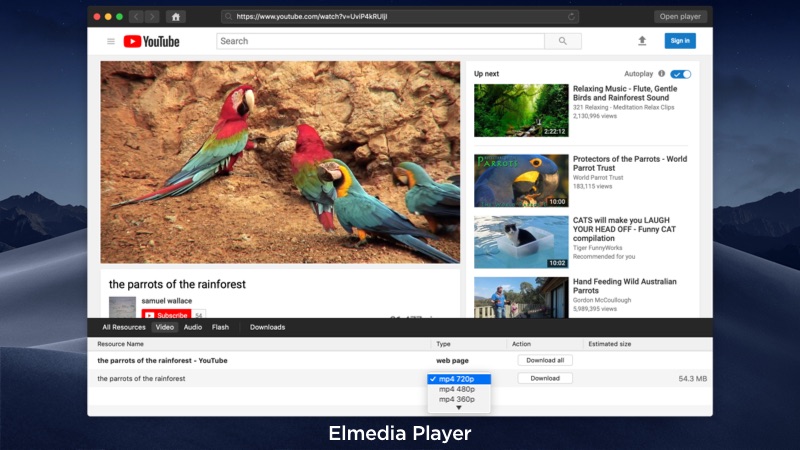The width and height of the screenshot is (800, 450).
Task: Click the 54.3 MB size value
Action: click(692, 379)
